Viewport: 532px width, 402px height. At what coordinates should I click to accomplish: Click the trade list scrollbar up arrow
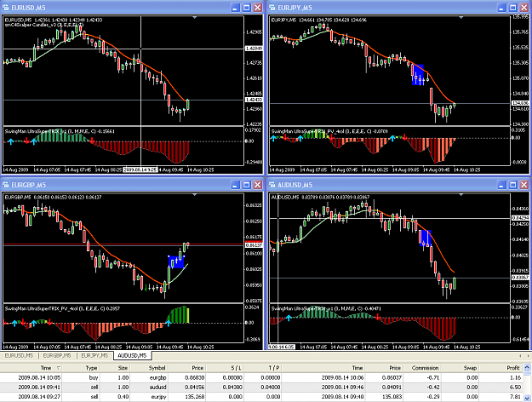coord(527,367)
